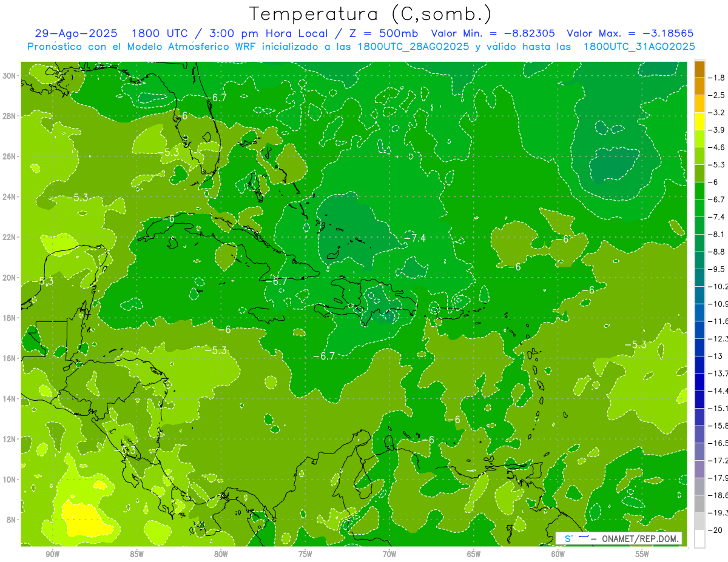728x562 pixels.
Task: Click the '22N' latitude label
Action: 10,237
